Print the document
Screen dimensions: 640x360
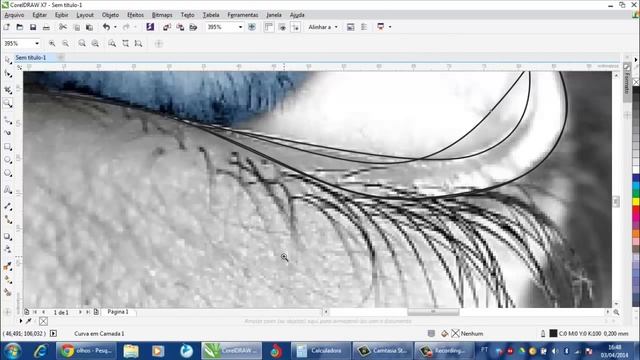[x=46, y=27]
